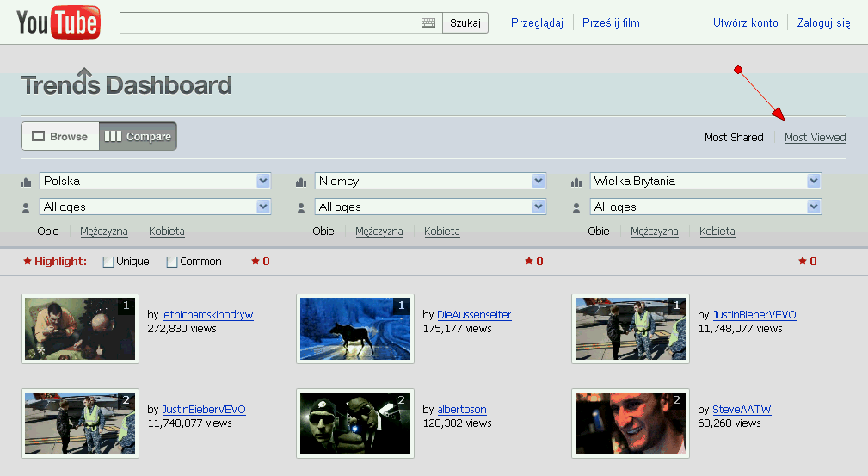This screenshot has width=868, height=476.
Task: Click the star counter in Polska column
Action: click(261, 261)
